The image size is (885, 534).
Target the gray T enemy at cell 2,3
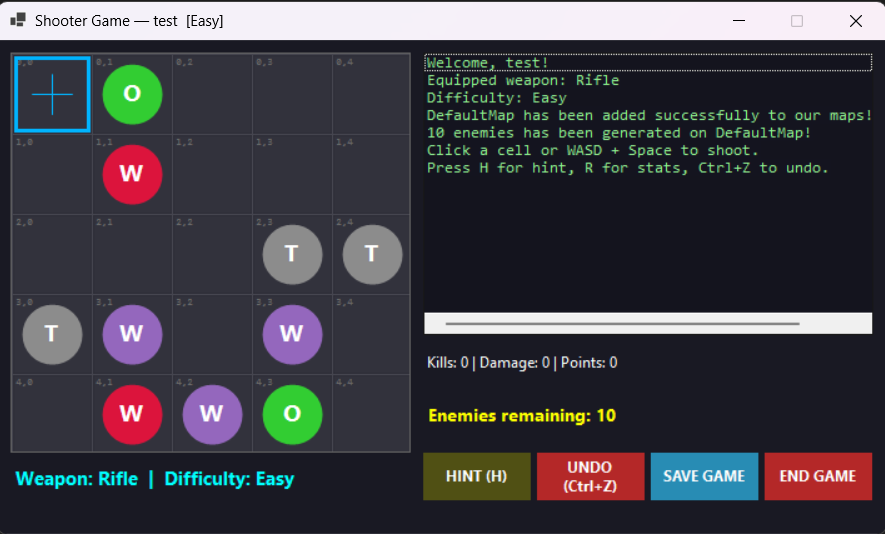292,254
